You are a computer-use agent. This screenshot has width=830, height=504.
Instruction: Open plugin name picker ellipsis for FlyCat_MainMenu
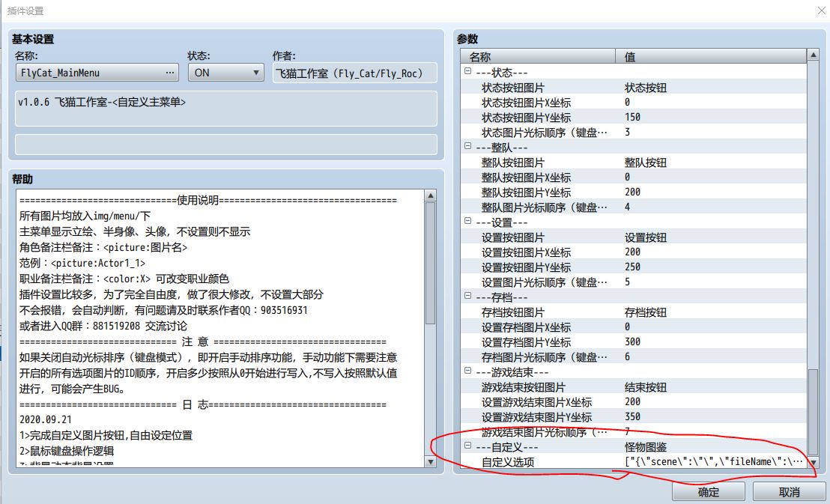[169, 73]
